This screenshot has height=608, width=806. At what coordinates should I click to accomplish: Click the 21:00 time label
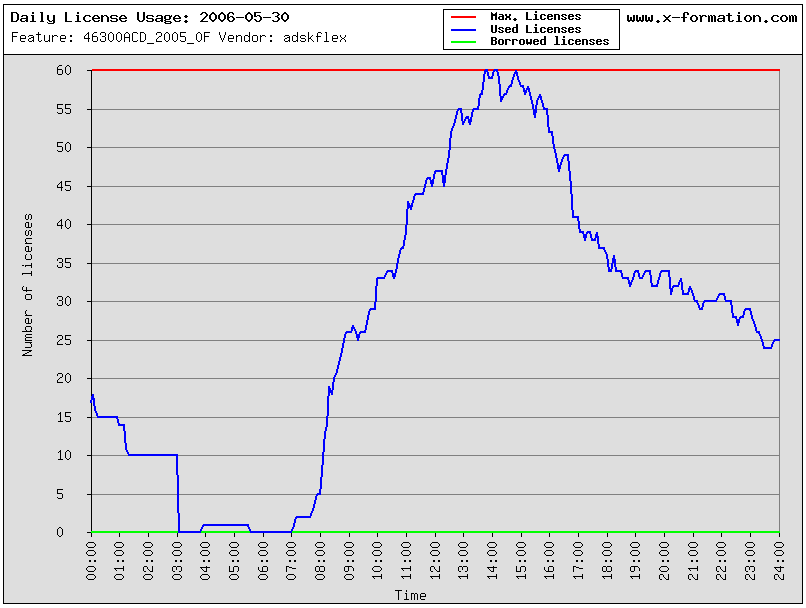pos(693,561)
